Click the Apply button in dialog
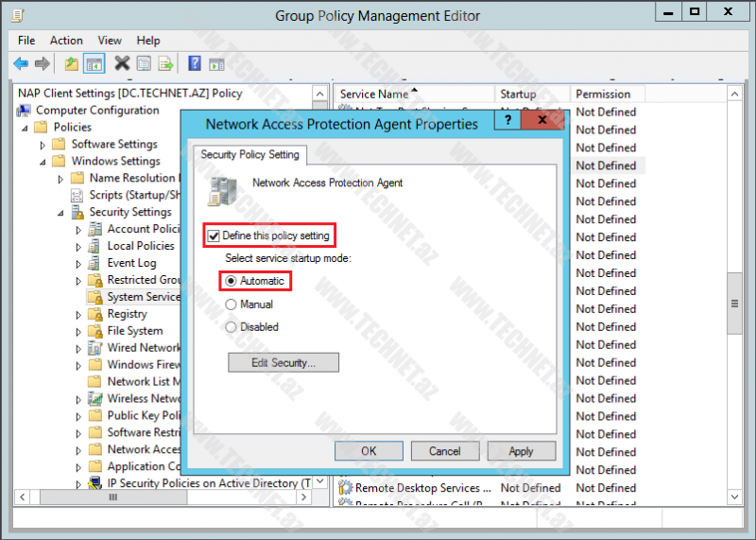 click(521, 451)
